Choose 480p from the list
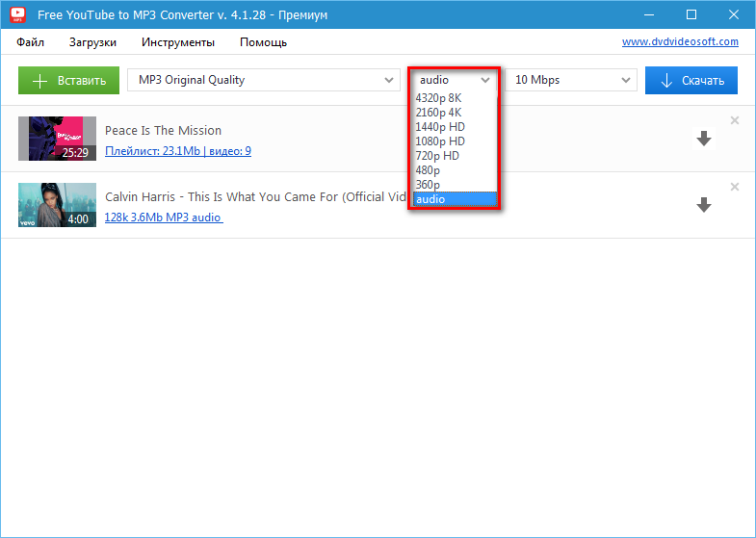The image size is (756, 538). [x=455, y=170]
